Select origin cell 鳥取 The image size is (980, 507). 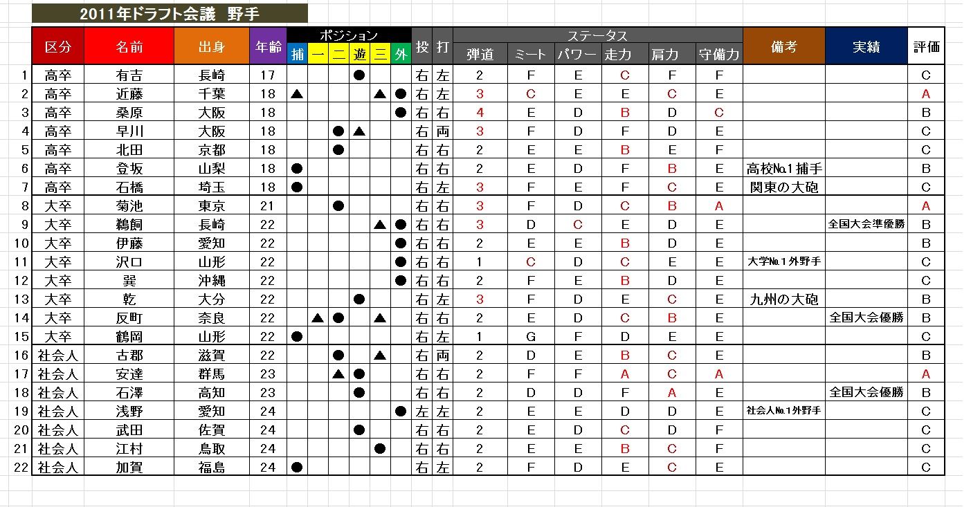pos(212,449)
